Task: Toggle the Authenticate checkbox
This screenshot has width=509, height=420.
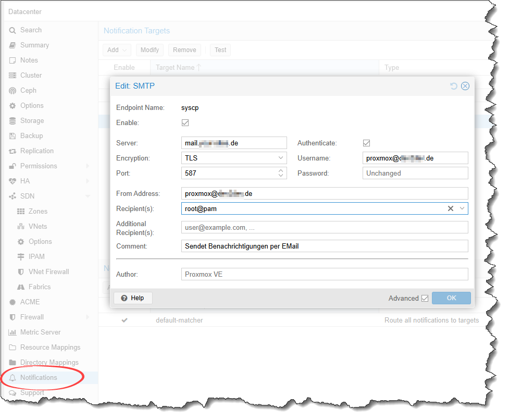Action: coord(366,143)
